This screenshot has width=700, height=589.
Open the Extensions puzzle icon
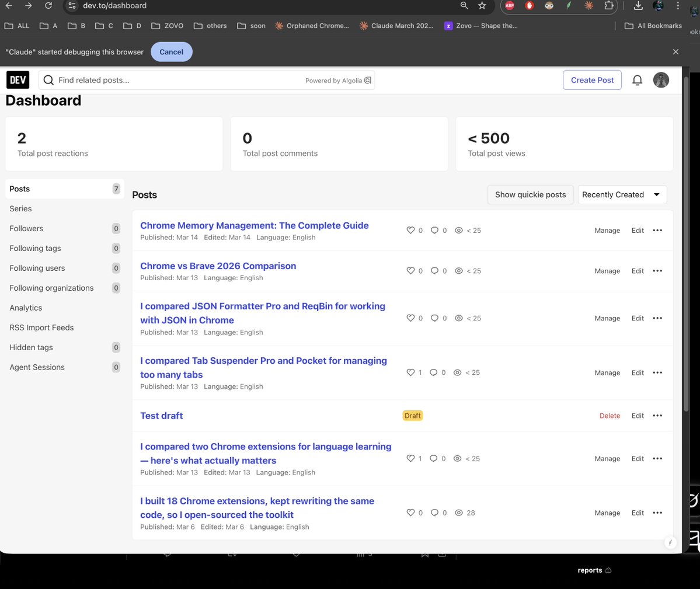pyautogui.click(x=608, y=5)
